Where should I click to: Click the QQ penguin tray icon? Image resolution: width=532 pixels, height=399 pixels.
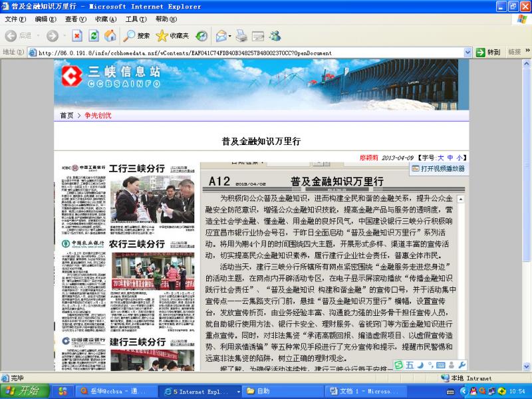coord(473,392)
